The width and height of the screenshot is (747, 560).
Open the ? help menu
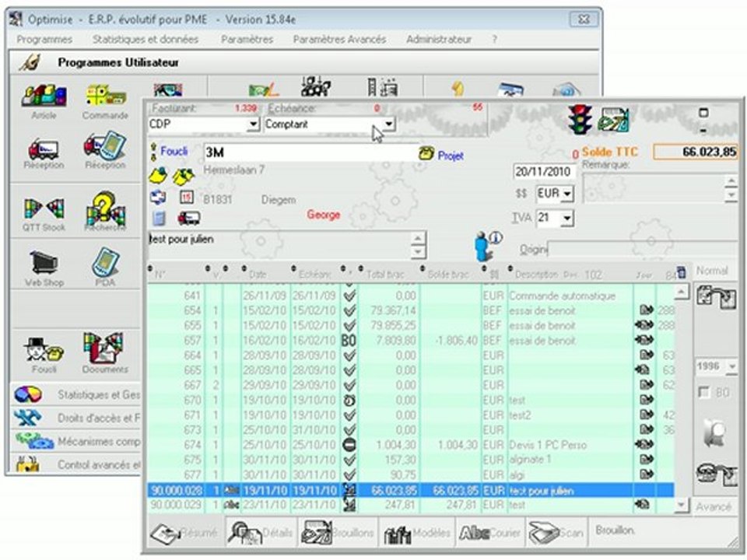coord(495,40)
